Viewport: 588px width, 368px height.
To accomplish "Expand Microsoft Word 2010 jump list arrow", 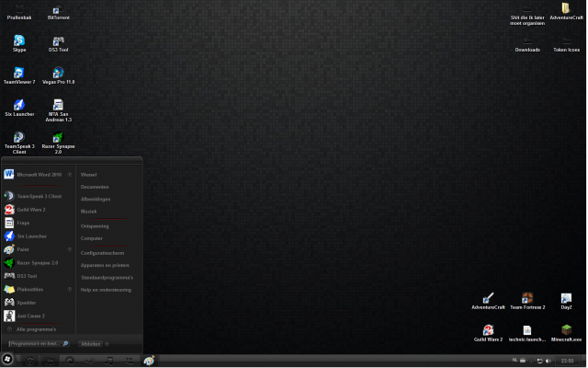I will click(70, 174).
